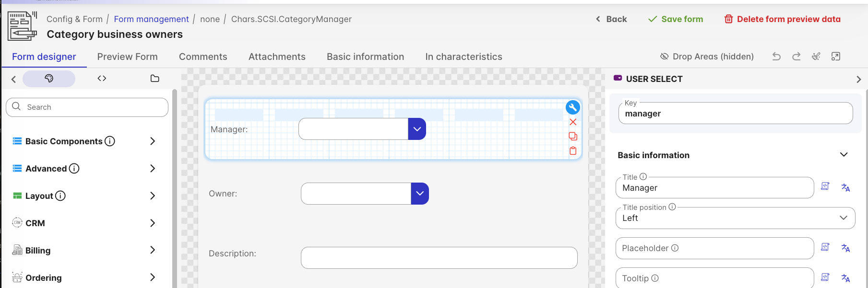This screenshot has height=288, width=868.
Task: Click translate icon next to Title field
Action: 845,187
